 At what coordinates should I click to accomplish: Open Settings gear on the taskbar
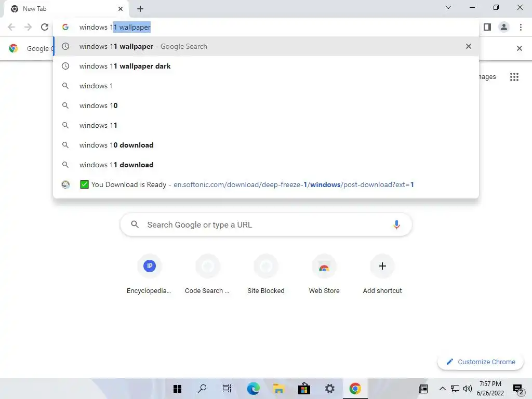coord(329,389)
